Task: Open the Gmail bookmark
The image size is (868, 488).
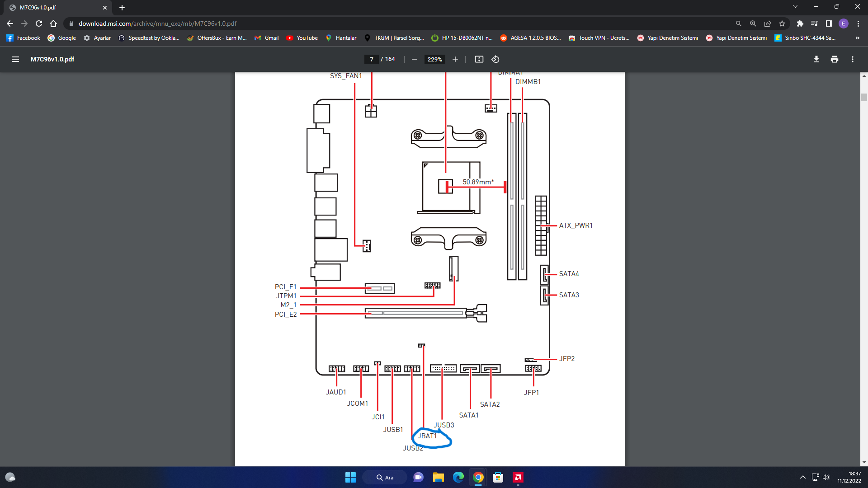Action: (267, 38)
